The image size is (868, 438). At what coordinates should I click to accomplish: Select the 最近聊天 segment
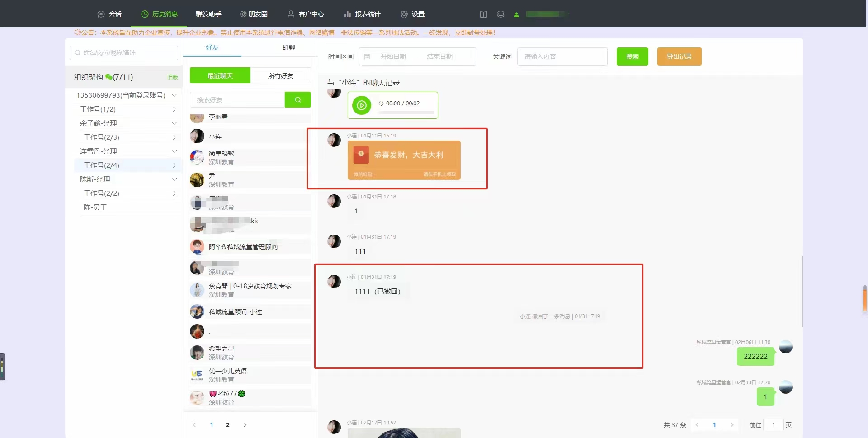pos(219,75)
